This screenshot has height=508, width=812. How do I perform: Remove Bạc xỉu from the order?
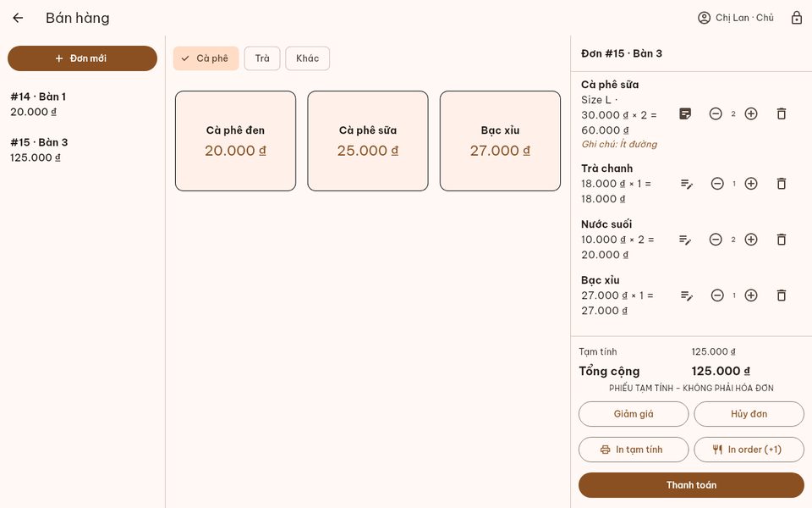tap(782, 295)
